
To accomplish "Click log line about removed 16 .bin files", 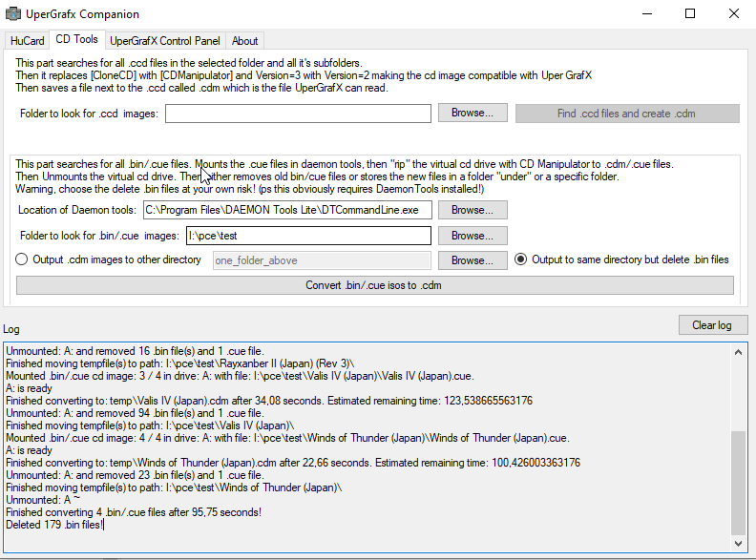I will coord(135,351).
